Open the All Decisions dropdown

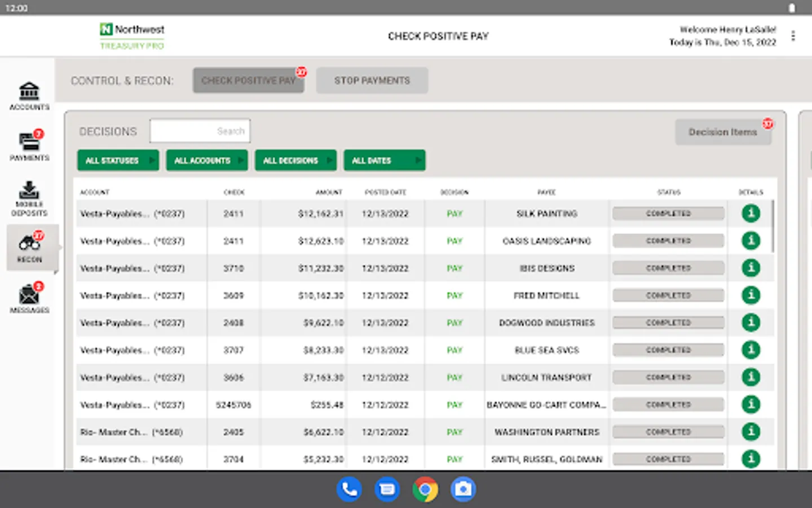point(295,160)
